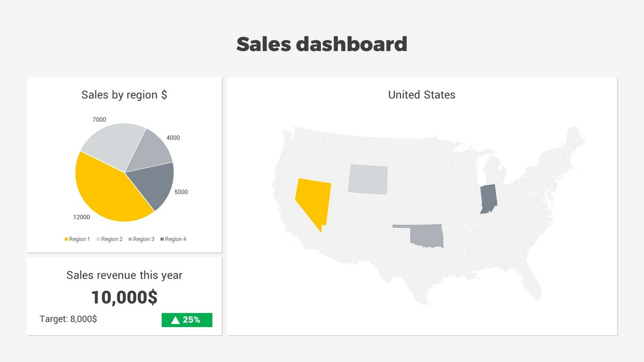
Task: Click the green 25% growth badge
Action: click(x=187, y=320)
